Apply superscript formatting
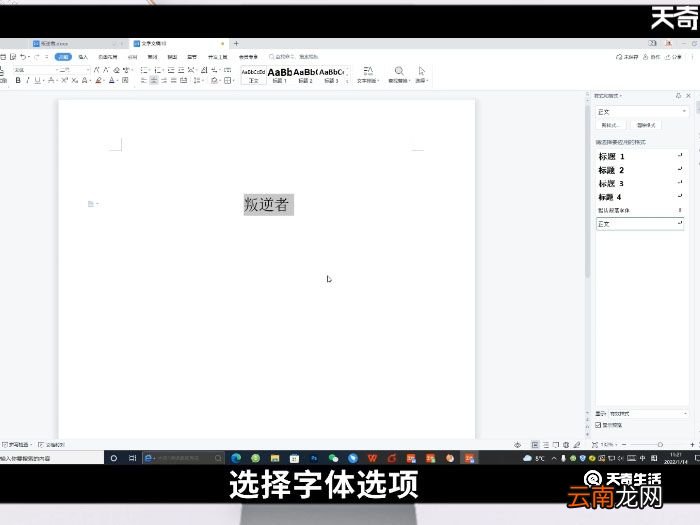Viewport: 700px width, 525px height. [x=65, y=80]
